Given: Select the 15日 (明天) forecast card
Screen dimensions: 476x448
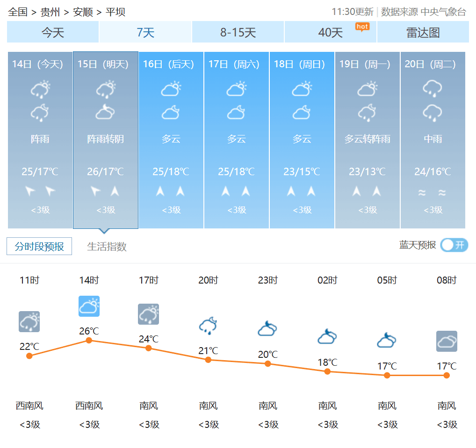Looking at the screenshot, I should [x=106, y=140].
